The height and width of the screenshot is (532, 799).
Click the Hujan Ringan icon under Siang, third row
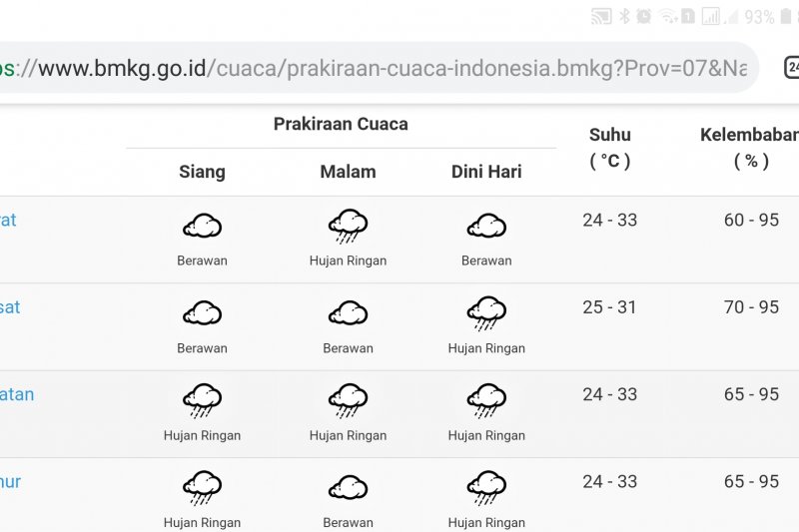pos(203,400)
